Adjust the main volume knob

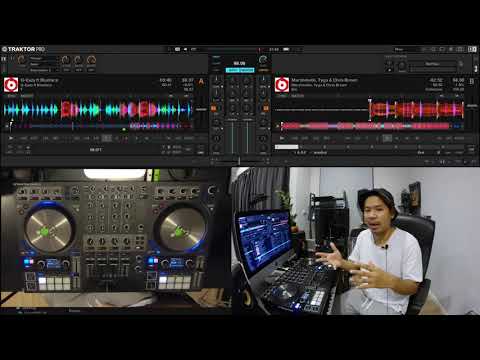point(263,60)
